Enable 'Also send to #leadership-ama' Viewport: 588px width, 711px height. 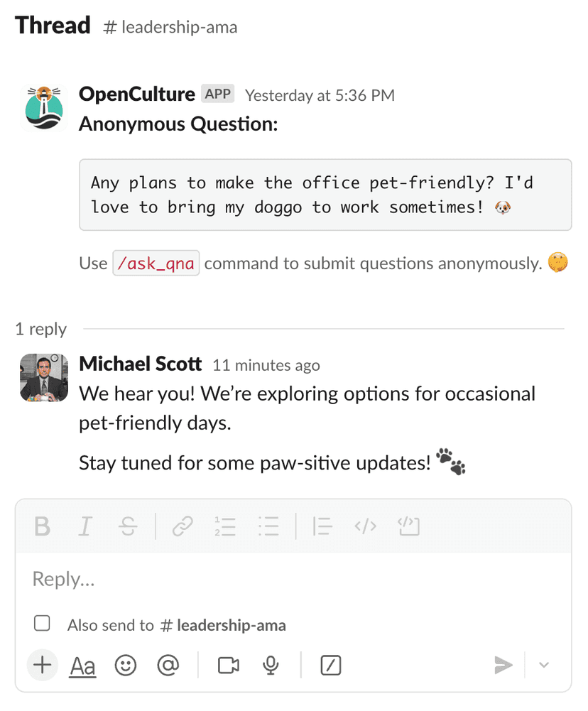point(42,623)
